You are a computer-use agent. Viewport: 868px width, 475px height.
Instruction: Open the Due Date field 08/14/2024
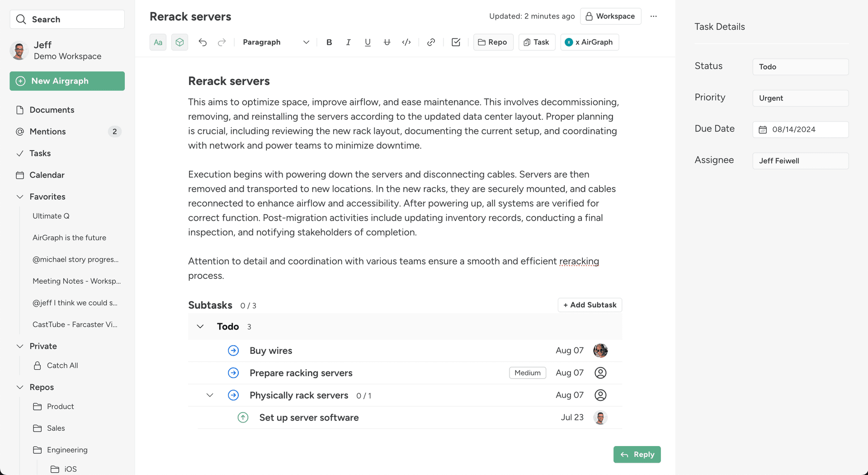pos(800,129)
